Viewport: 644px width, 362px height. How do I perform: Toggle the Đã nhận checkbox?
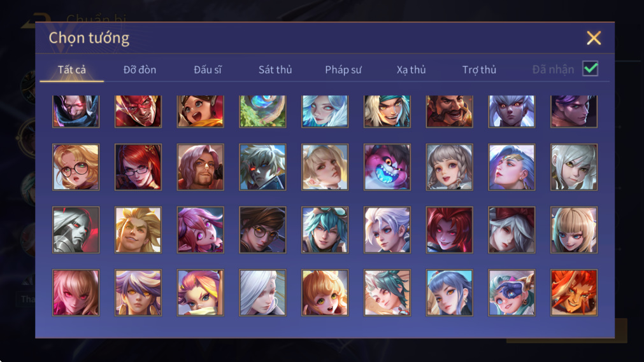[590, 69]
